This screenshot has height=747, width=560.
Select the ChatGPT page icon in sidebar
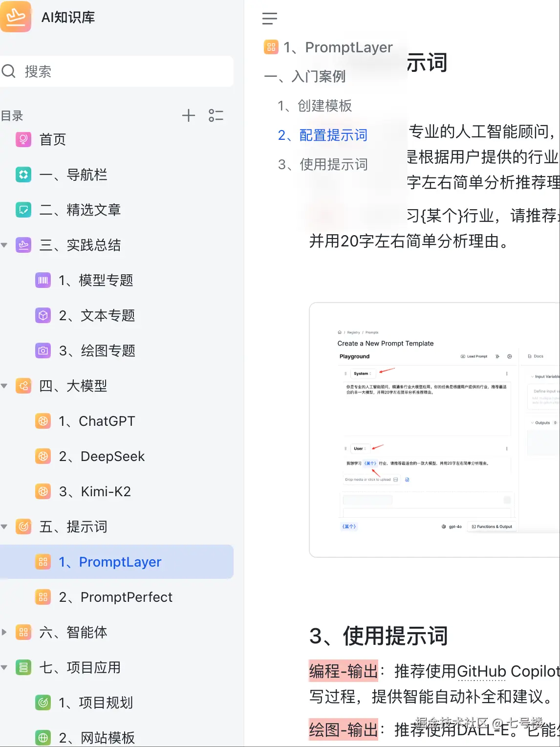pos(43,421)
